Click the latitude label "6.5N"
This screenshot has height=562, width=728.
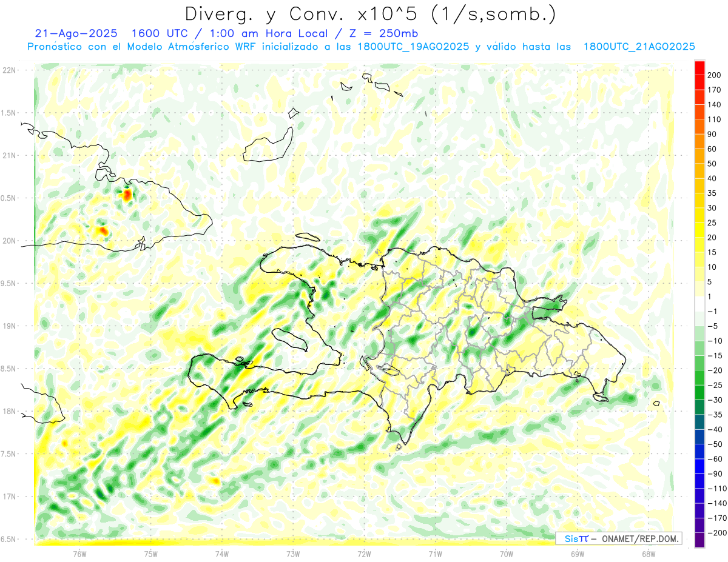coord(8,540)
